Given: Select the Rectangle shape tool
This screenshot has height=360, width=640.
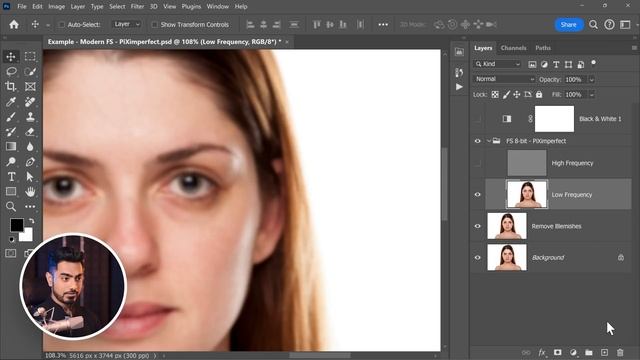Looking at the screenshot, I should point(11,191).
